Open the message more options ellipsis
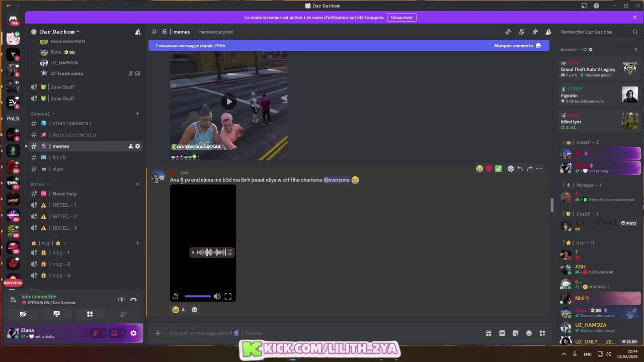This screenshot has width=644, height=362. (539, 168)
